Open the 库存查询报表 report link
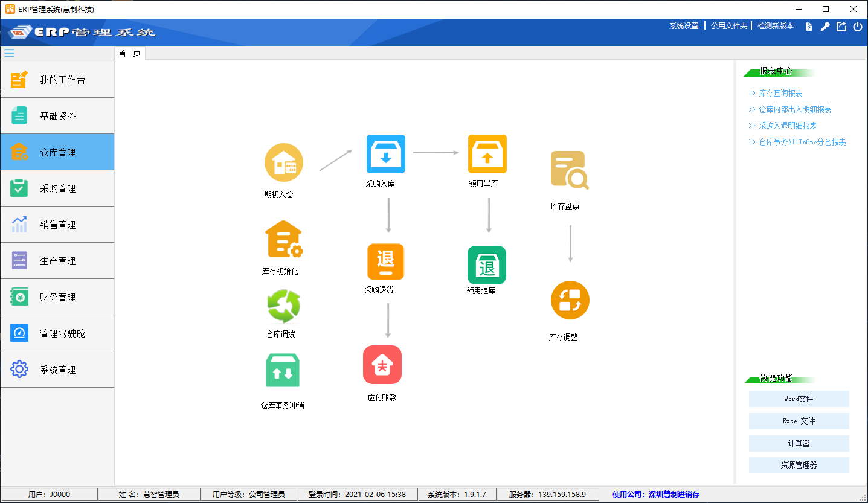 point(780,93)
